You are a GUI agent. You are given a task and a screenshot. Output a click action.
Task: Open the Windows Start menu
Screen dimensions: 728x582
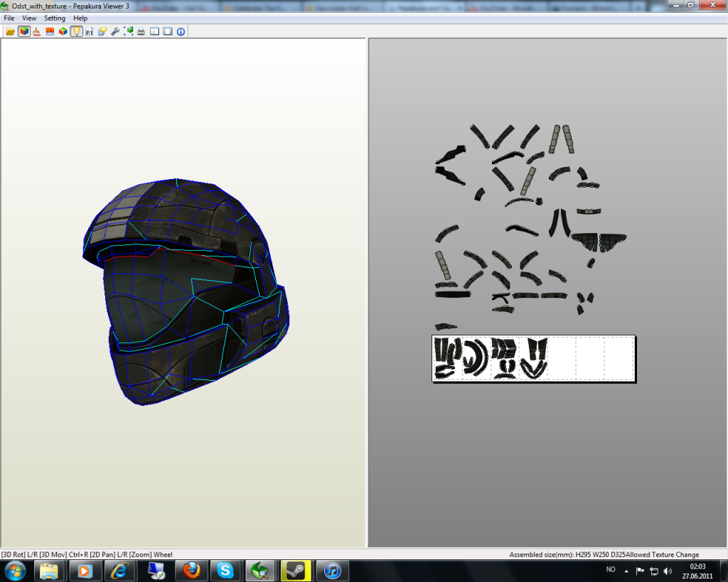(16, 571)
